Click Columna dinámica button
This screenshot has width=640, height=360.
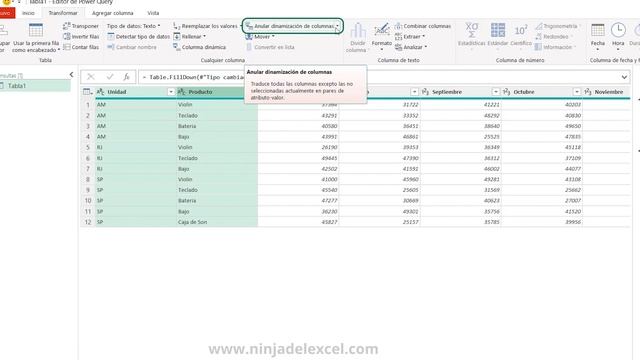click(200, 47)
